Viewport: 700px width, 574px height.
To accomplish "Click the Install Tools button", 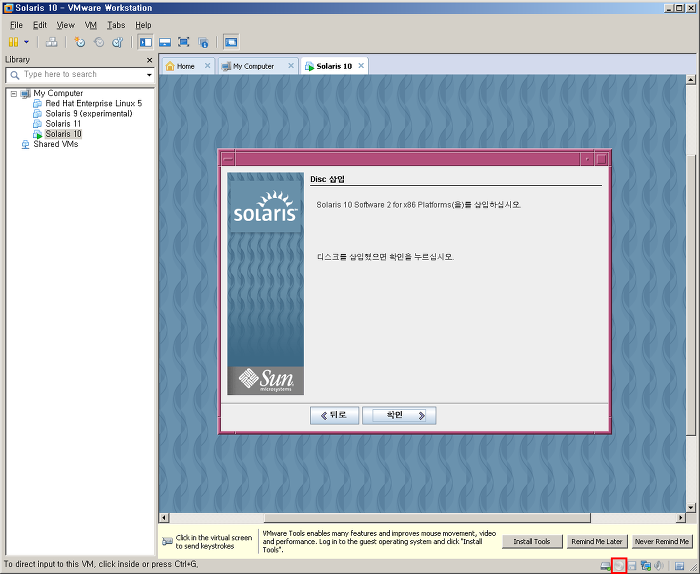I will pos(532,541).
